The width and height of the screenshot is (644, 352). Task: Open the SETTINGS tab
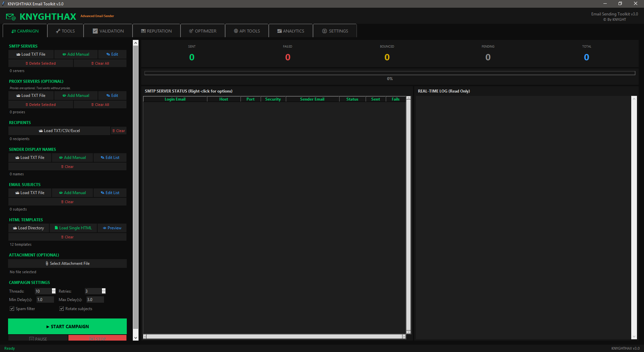[x=335, y=31]
